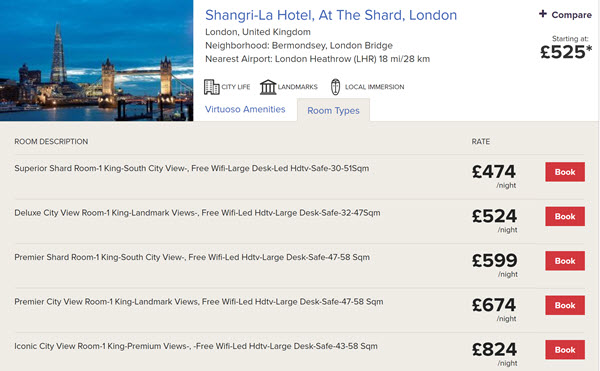Book the Deluxe City View Room at £524

click(565, 216)
